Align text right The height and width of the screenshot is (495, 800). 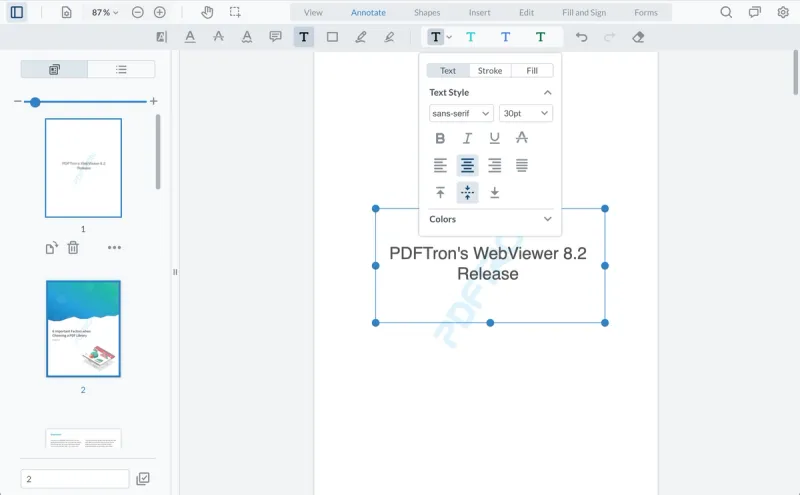click(x=494, y=165)
